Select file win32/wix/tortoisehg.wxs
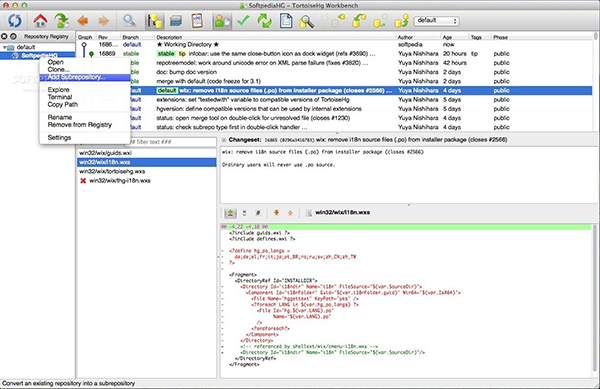 147,171
